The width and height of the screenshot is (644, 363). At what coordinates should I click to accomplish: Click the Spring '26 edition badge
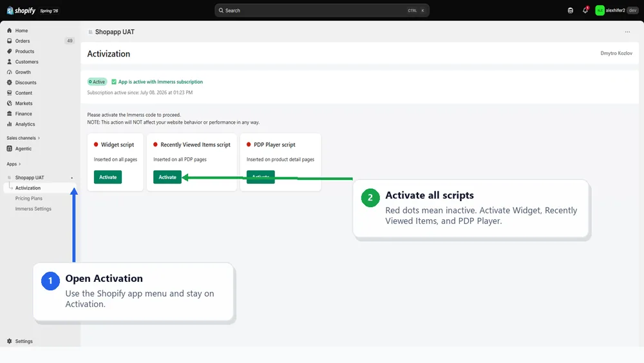50,11
